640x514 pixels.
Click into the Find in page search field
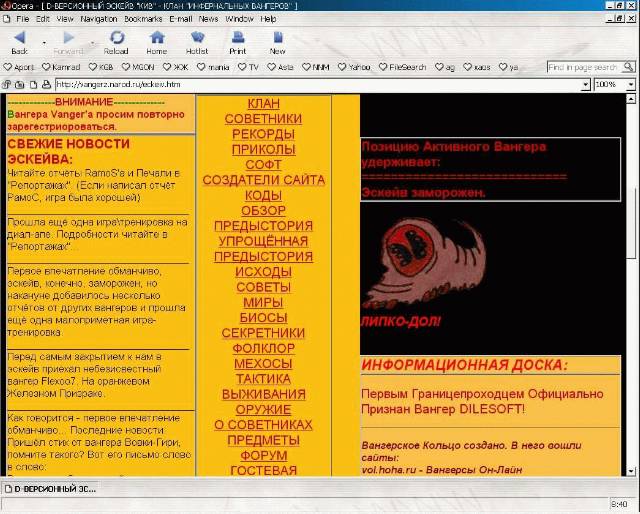pos(585,67)
